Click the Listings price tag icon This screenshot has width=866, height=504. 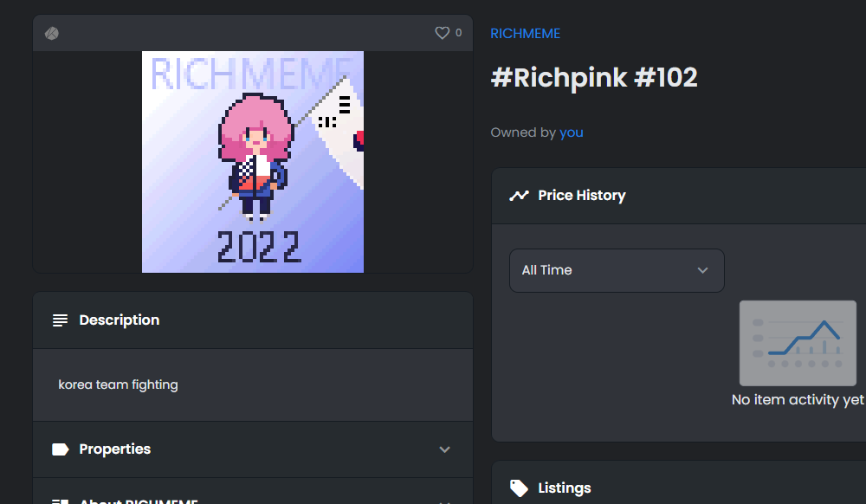tap(519, 488)
